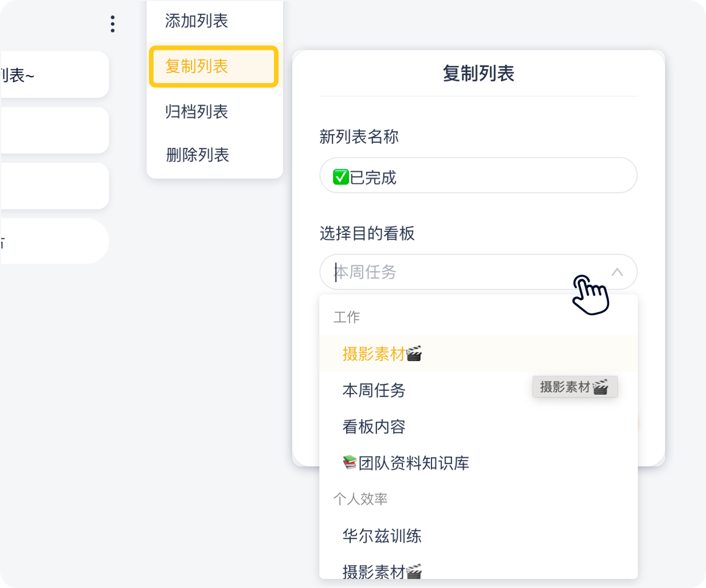Open the three-dot more options menu

tap(112, 24)
